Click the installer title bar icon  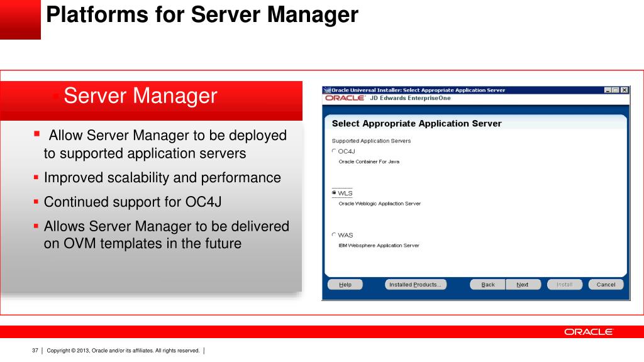pyautogui.click(x=327, y=90)
